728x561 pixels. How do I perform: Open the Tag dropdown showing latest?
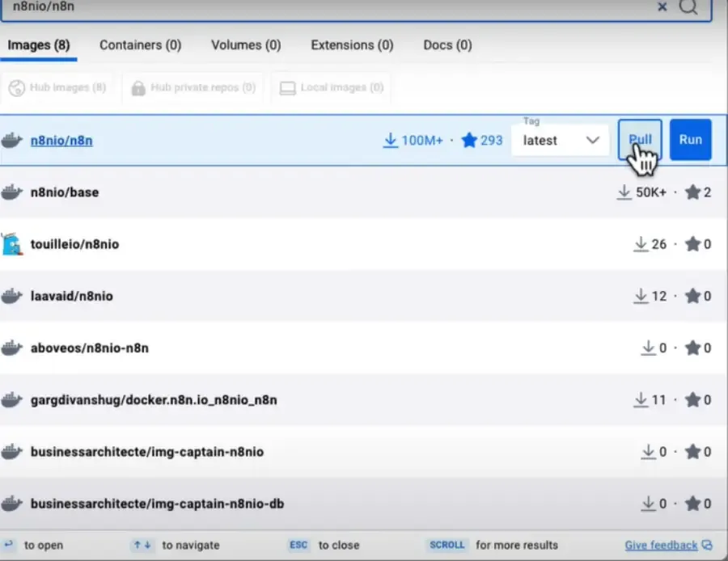coord(561,140)
